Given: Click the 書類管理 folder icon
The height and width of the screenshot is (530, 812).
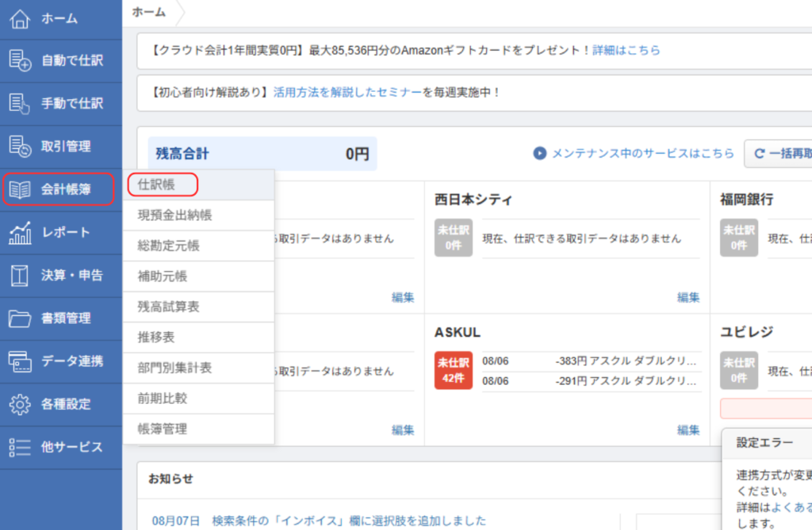Looking at the screenshot, I should click(20, 318).
